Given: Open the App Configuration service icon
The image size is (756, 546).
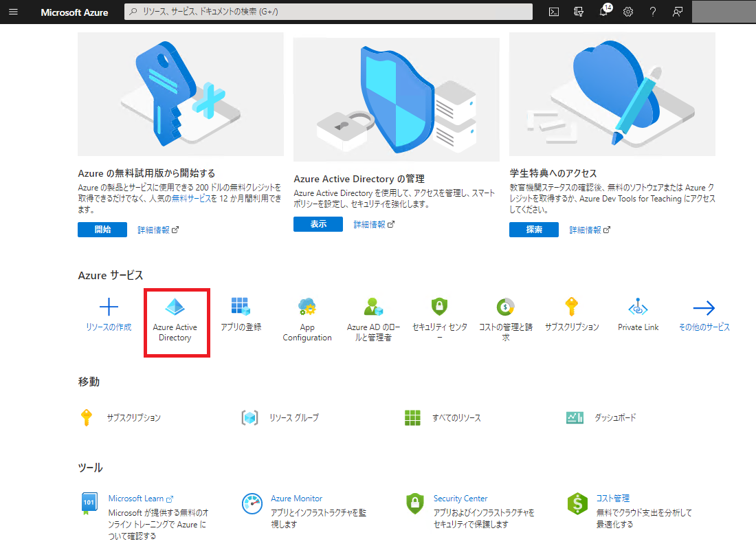Looking at the screenshot, I should 307,307.
